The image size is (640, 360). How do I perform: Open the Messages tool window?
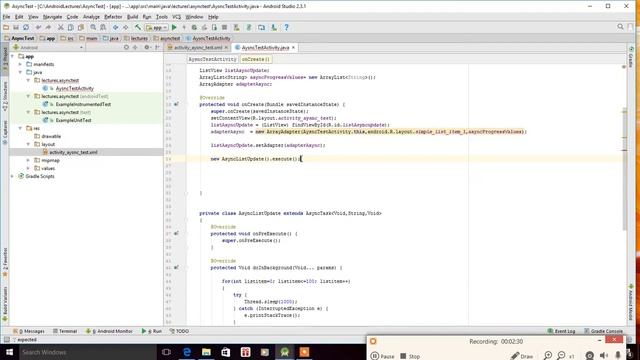[x=29, y=331]
